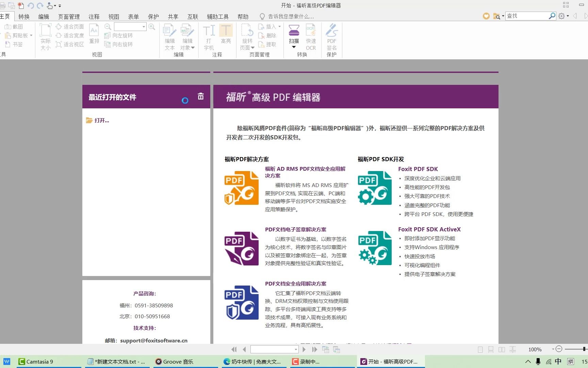
Task: Switch to Camtasia 9 in taskbar
Action: tap(49, 362)
